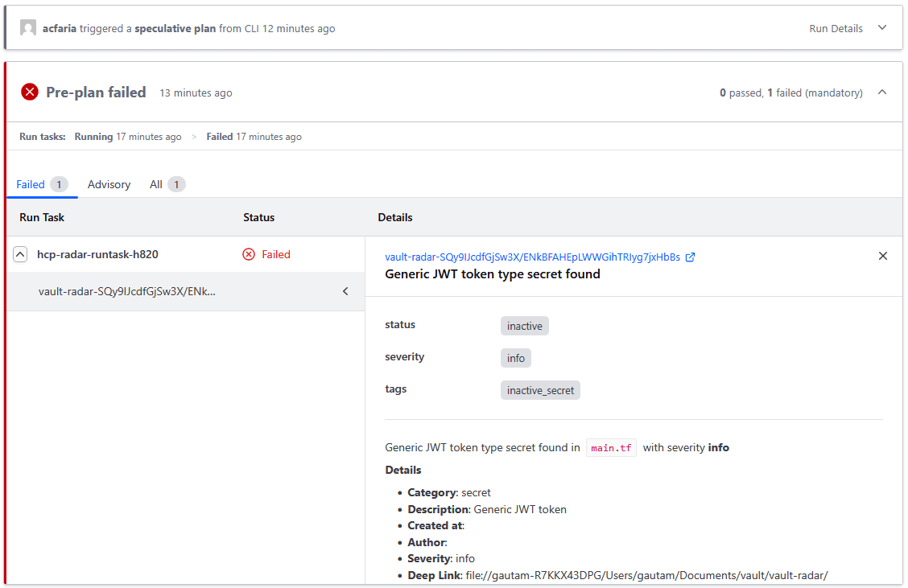Click the inactive_secret tag badge
Viewport: 908px width, 588px height.
pyautogui.click(x=540, y=390)
